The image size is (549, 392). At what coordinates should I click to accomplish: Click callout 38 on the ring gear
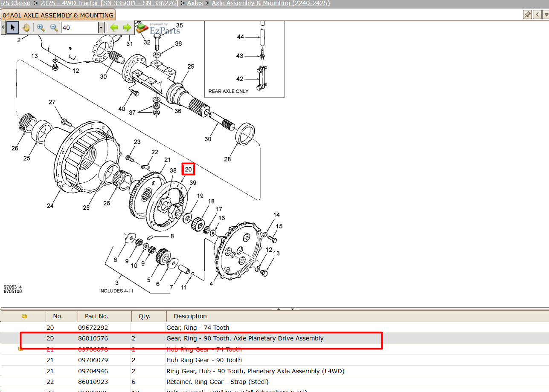pos(173,170)
